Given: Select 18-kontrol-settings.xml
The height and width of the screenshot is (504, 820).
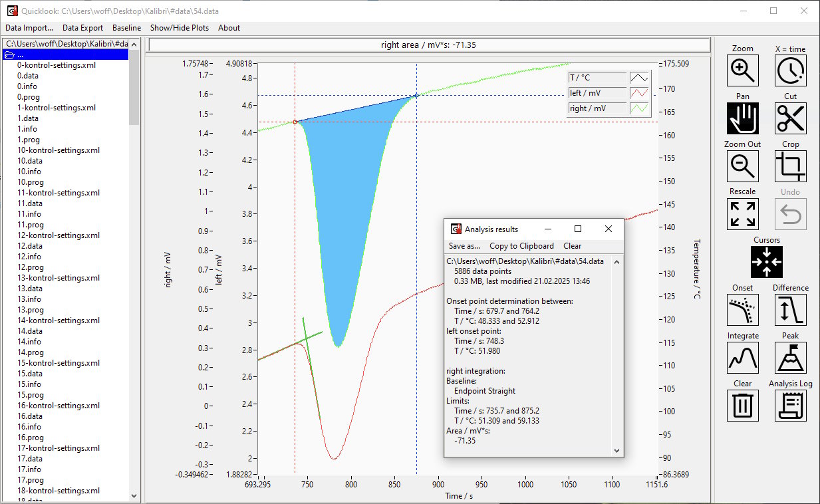Looking at the screenshot, I should tap(59, 491).
